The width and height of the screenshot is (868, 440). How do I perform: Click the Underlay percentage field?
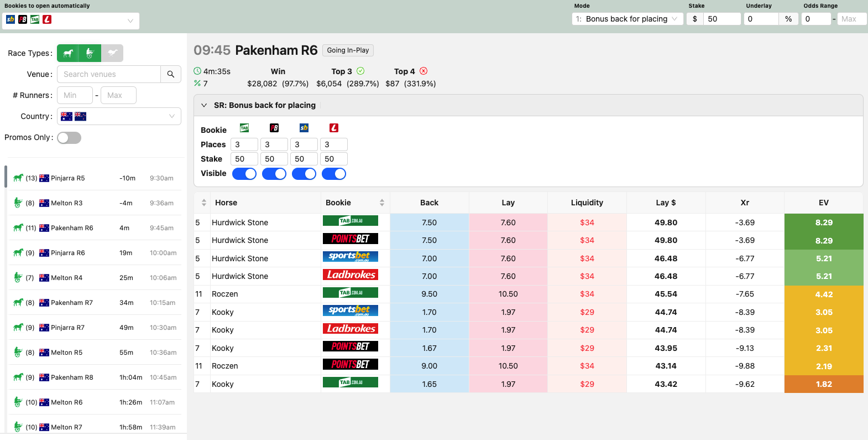761,19
